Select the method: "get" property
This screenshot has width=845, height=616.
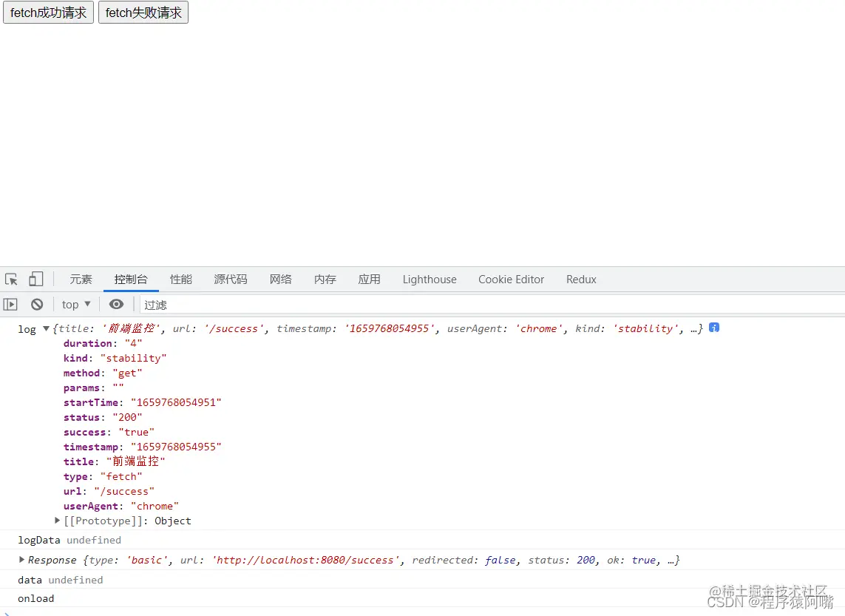tap(103, 373)
